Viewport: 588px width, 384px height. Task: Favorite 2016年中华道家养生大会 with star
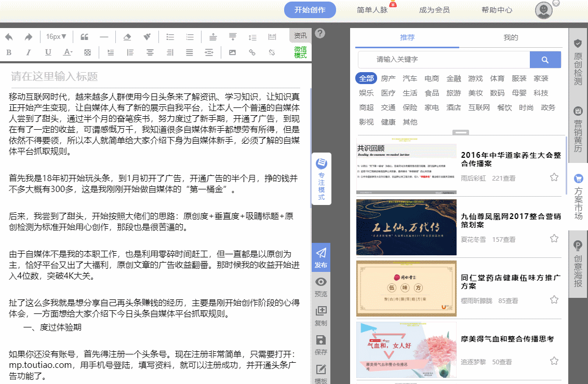pyautogui.click(x=554, y=177)
